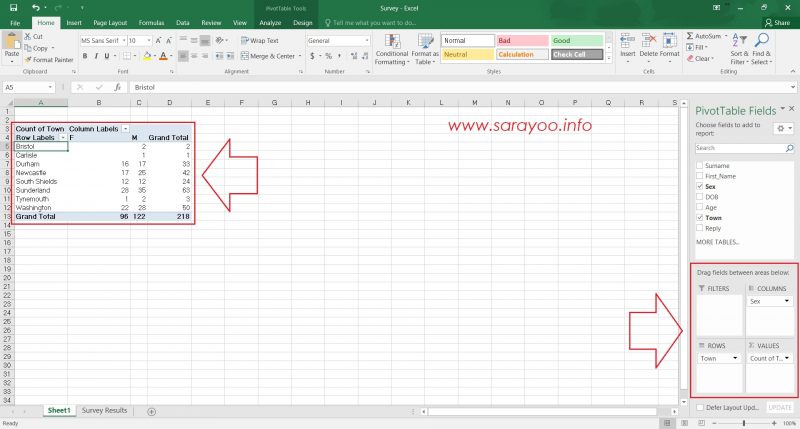Viewport: 800px width, 429px height.
Task: Open Find & Select magnifier menu
Action: pyautogui.click(x=761, y=49)
